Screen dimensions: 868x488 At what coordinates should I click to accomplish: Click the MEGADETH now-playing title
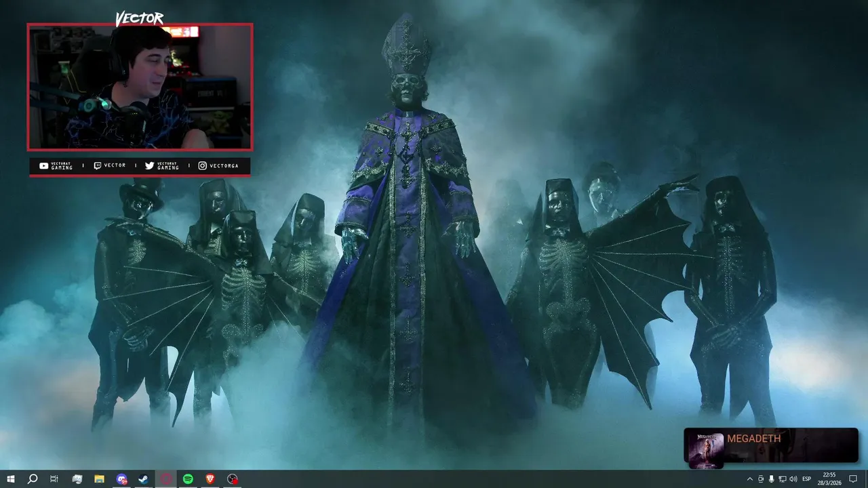[x=754, y=439]
